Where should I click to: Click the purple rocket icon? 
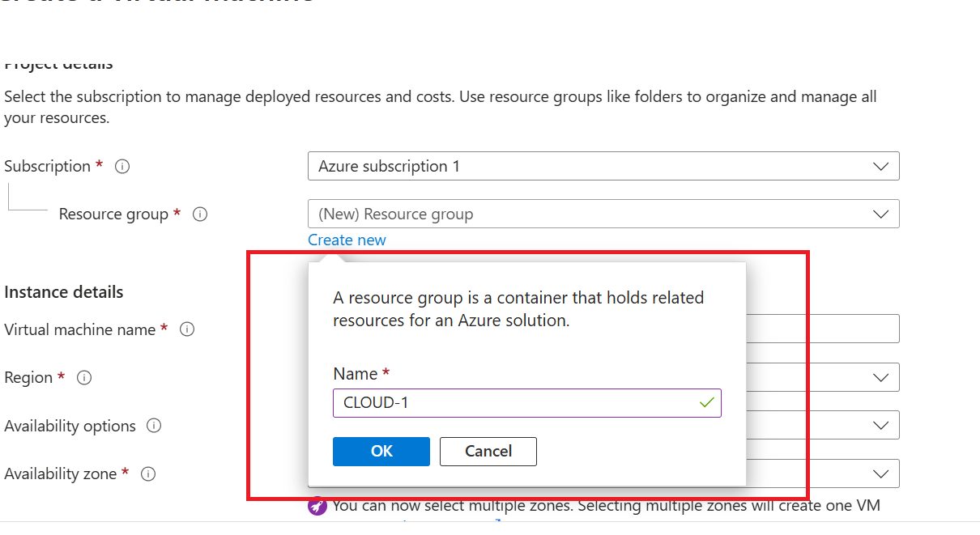317,507
